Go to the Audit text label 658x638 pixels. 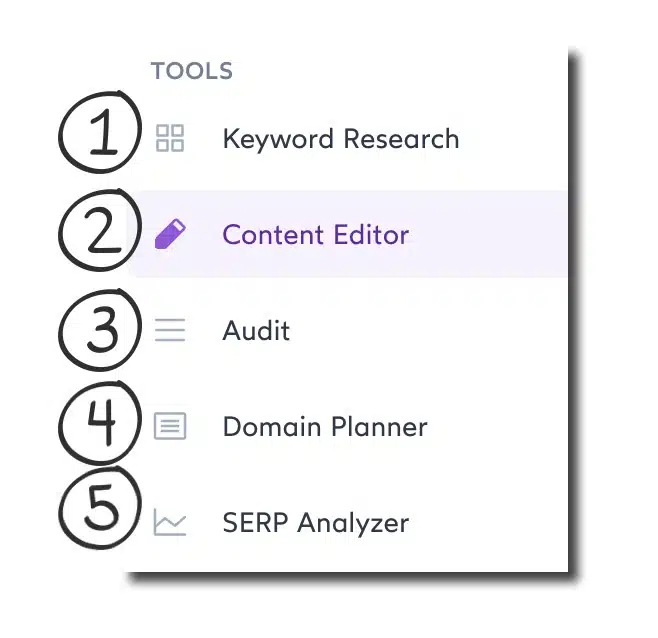(256, 331)
